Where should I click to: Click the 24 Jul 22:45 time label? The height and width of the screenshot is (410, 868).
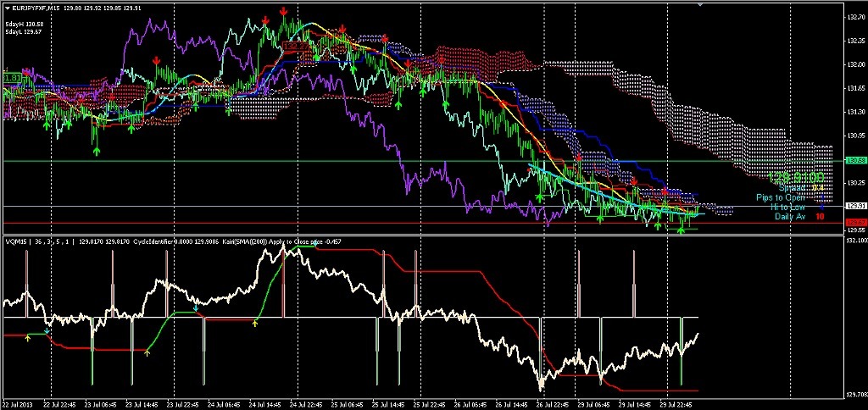[304, 404]
